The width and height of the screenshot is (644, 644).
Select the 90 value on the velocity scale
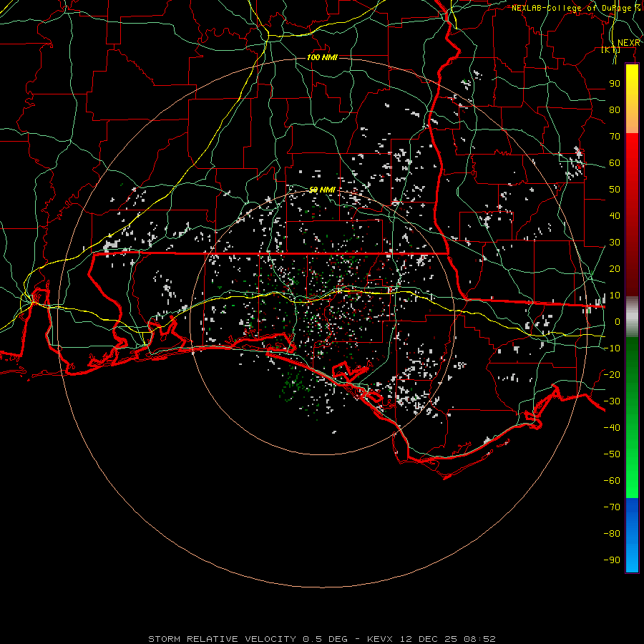615,84
